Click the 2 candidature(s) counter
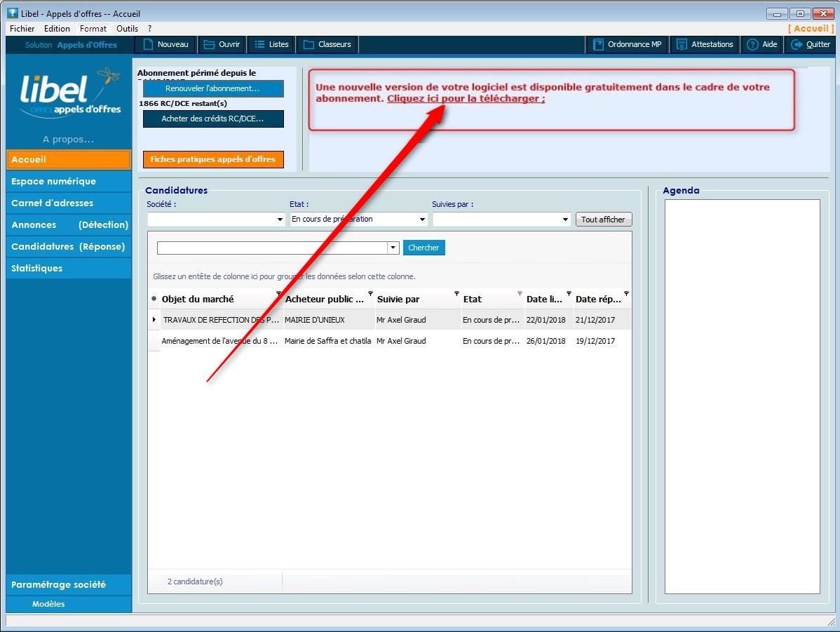The width and height of the screenshot is (840, 632). [195, 581]
